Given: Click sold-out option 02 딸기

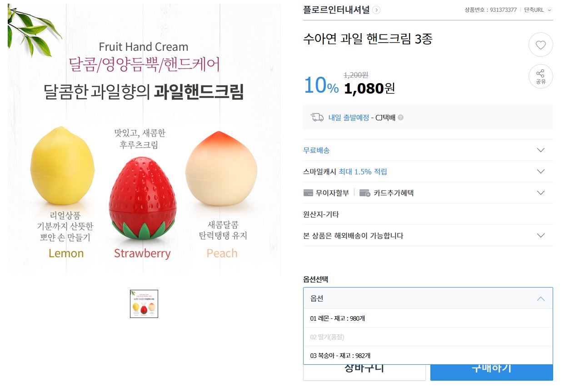Looking at the screenshot, I should [328, 337].
